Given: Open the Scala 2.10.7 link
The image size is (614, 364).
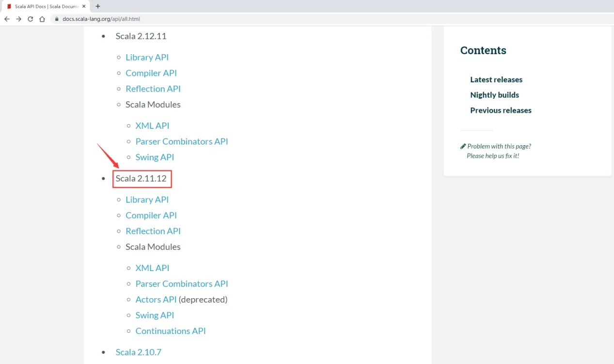Looking at the screenshot, I should 139,352.
